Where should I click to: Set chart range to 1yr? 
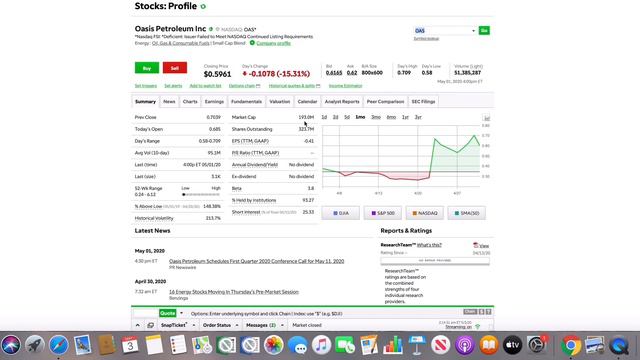[x=405, y=117]
